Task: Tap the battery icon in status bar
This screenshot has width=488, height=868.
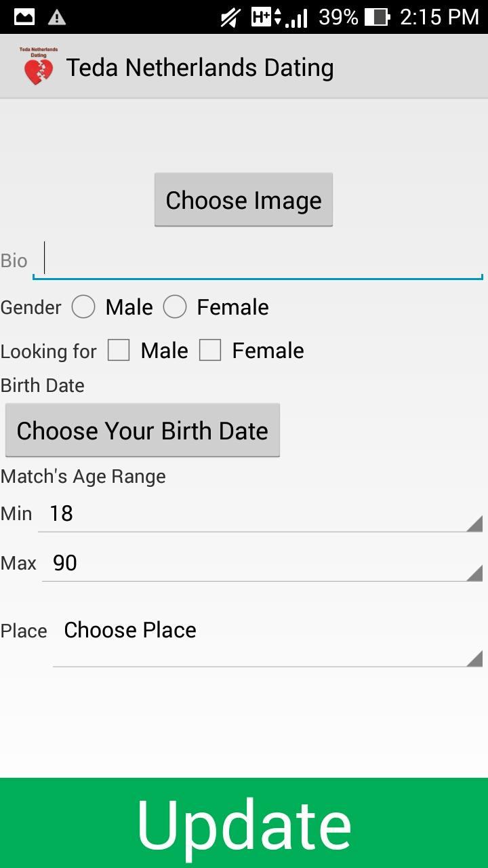Action: point(377,17)
